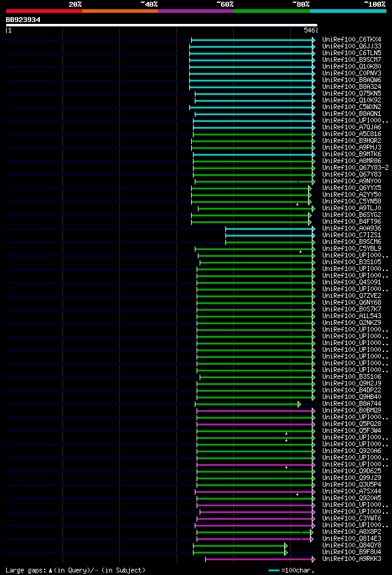Click hit name UniRef100_Q99J29
Screen dimensions: 392x575
pos(352,478)
